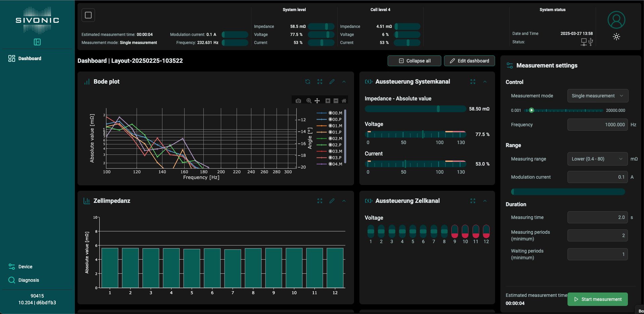Go to Diagnosis in the sidebar
644x314 pixels.
[x=29, y=280]
